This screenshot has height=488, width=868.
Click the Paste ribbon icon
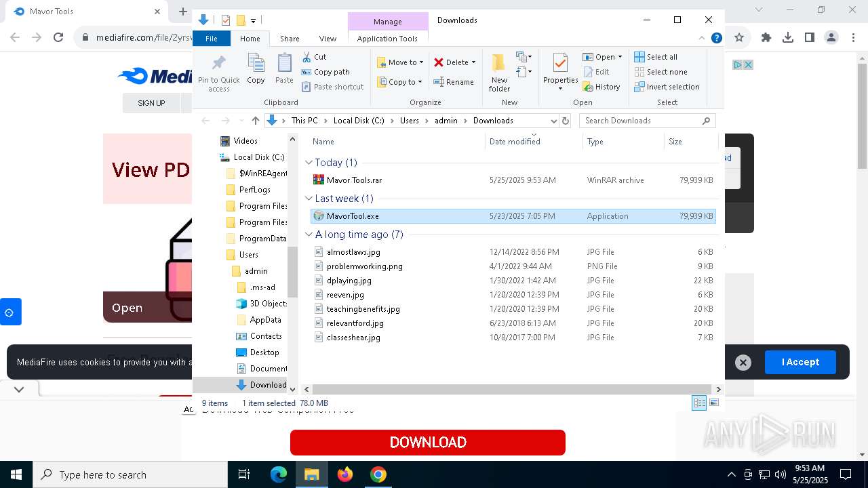coord(284,69)
